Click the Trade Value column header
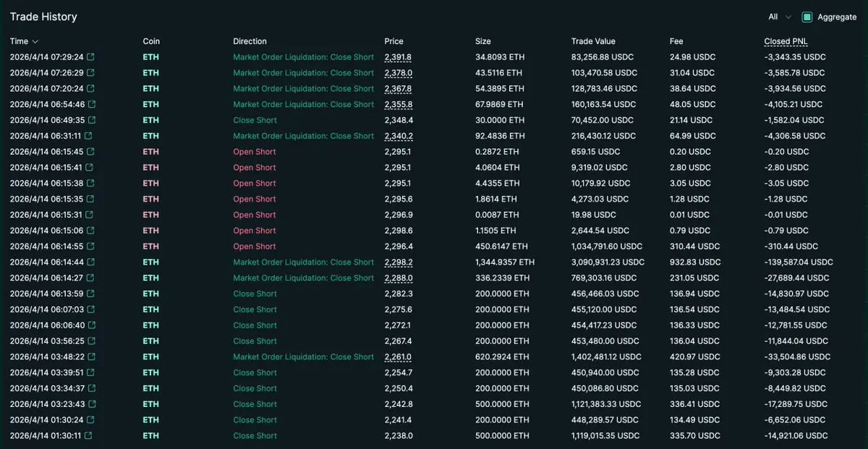The image size is (868, 449). [593, 41]
